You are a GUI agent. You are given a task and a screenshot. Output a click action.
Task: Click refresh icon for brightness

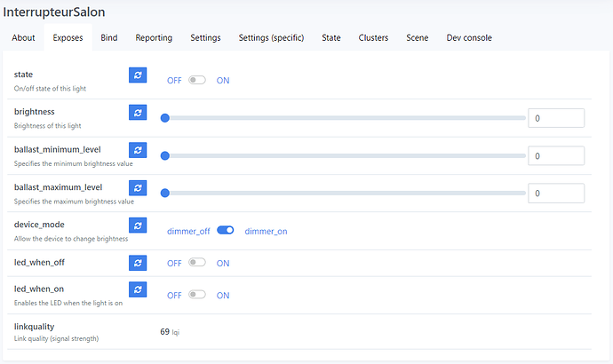138,113
